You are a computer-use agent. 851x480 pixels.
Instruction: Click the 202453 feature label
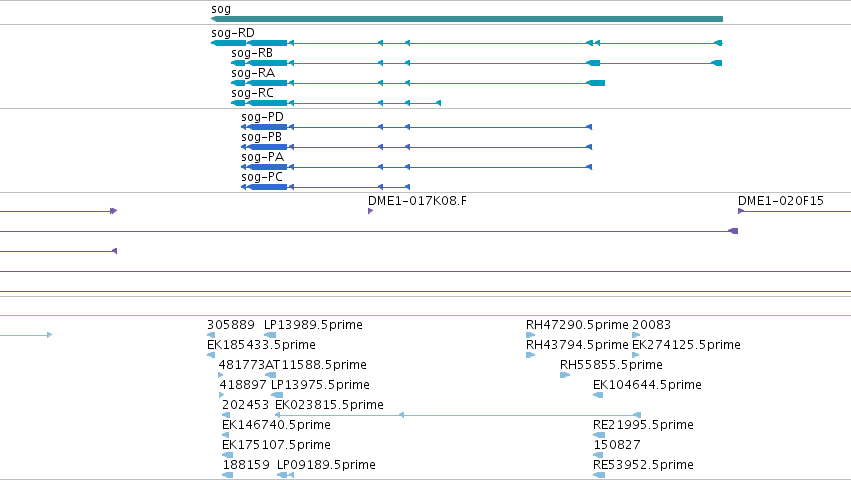coord(245,405)
